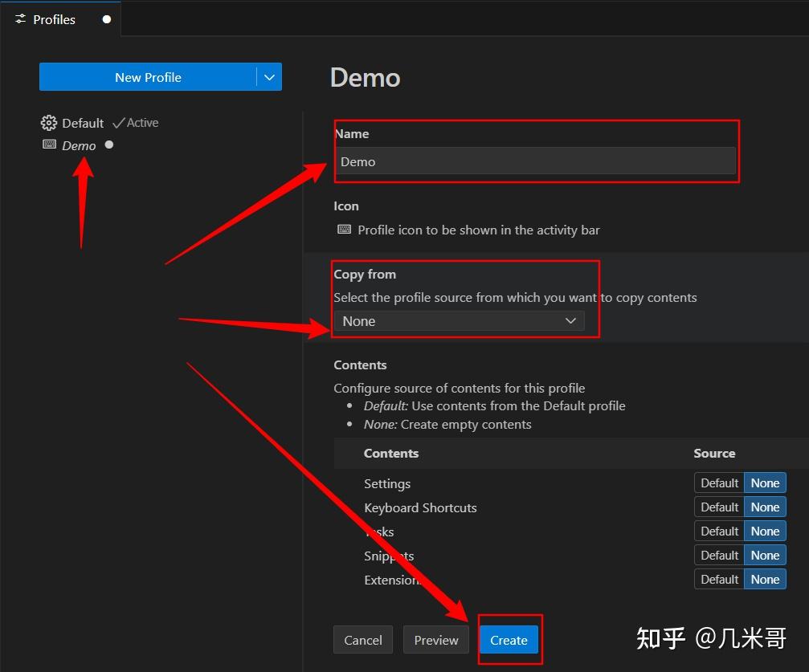This screenshot has width=809, height=672.
Task: Open the New Profile button dropdown arrow
Action: click(269, 77)
